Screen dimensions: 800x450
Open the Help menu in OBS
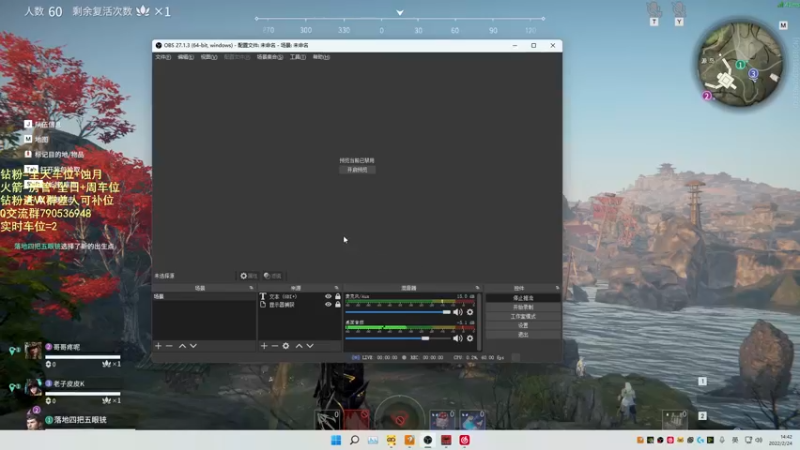point(321,57)
